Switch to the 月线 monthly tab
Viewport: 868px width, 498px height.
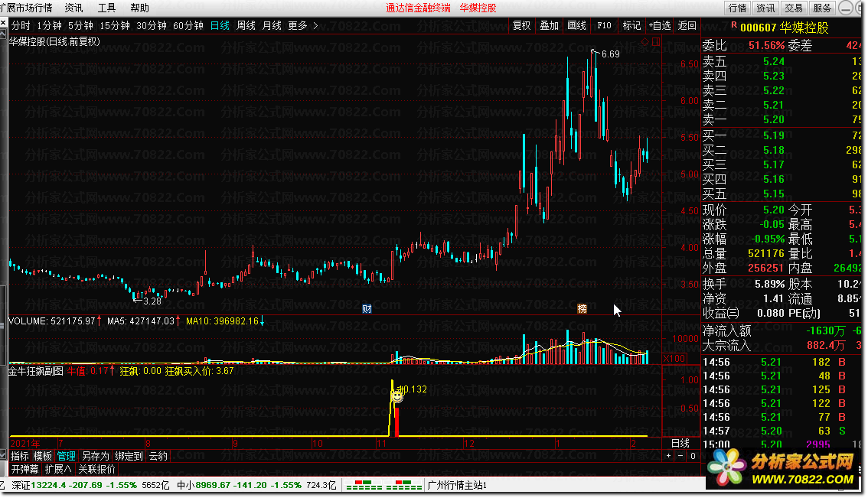(272, 25)
